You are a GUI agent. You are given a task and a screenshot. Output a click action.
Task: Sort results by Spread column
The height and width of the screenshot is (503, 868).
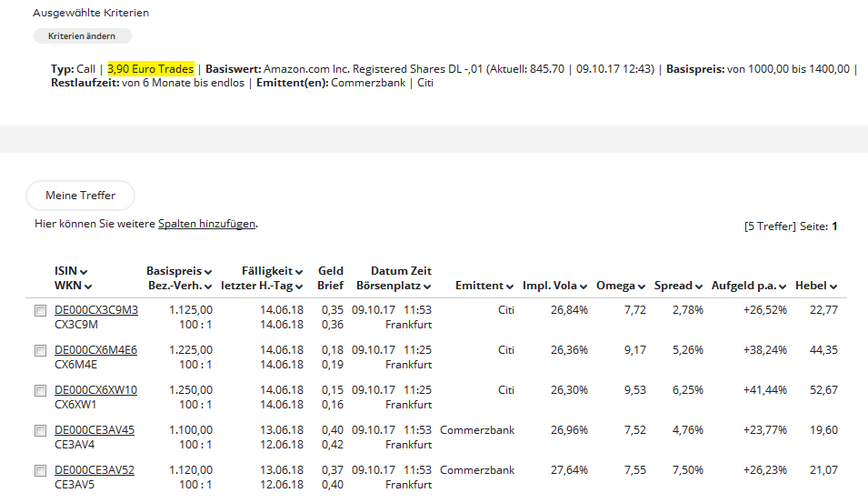coord(678,286)
